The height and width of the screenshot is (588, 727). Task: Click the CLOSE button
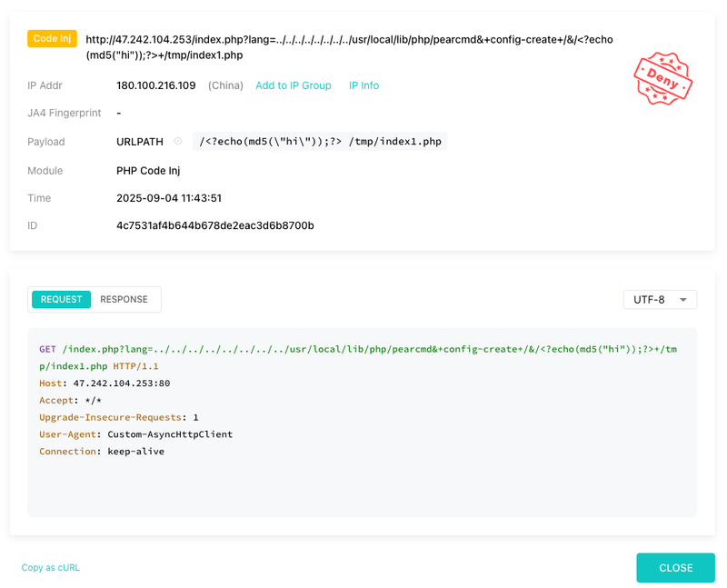point(675,568)
